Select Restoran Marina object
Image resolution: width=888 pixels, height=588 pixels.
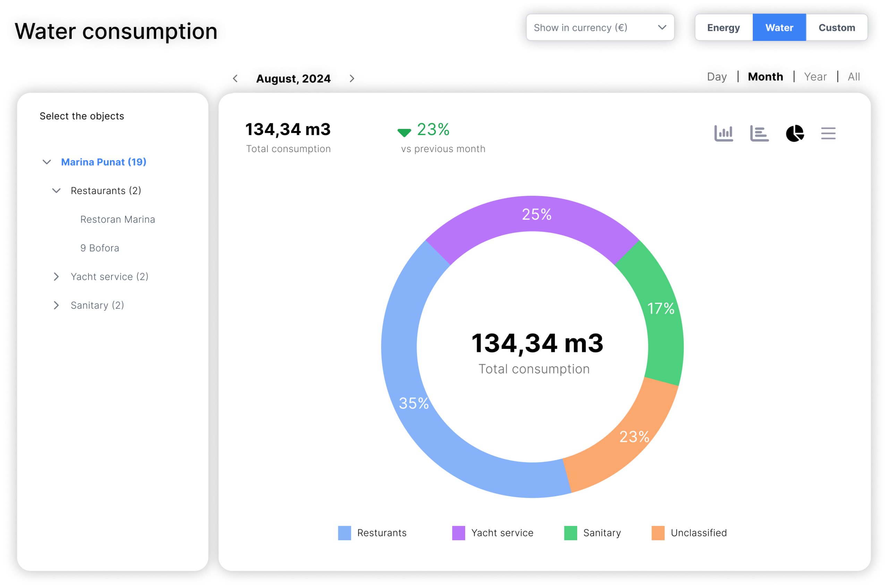point(118,219)
